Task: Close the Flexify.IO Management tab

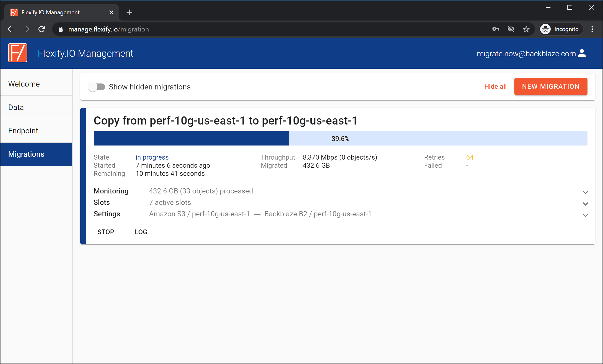Action: (111, 12)
